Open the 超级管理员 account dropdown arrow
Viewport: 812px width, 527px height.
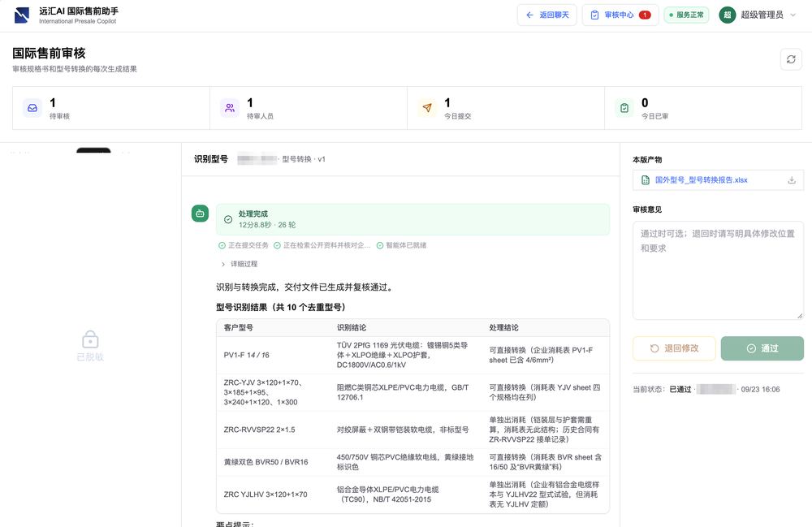[793, 15]
